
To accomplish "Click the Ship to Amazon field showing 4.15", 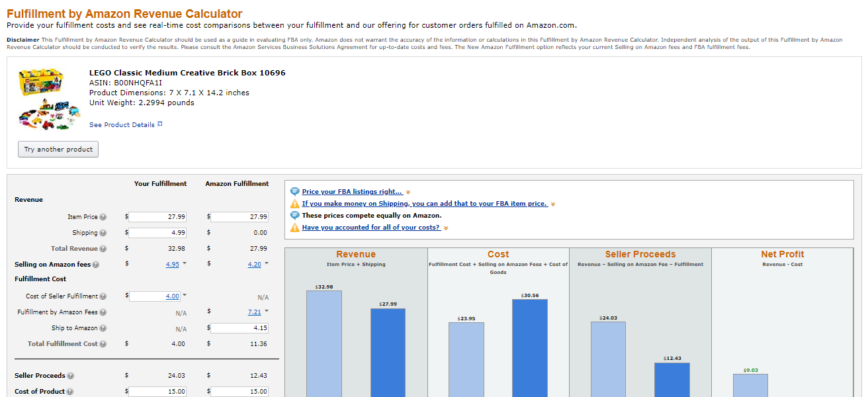I will click(239, 328).
